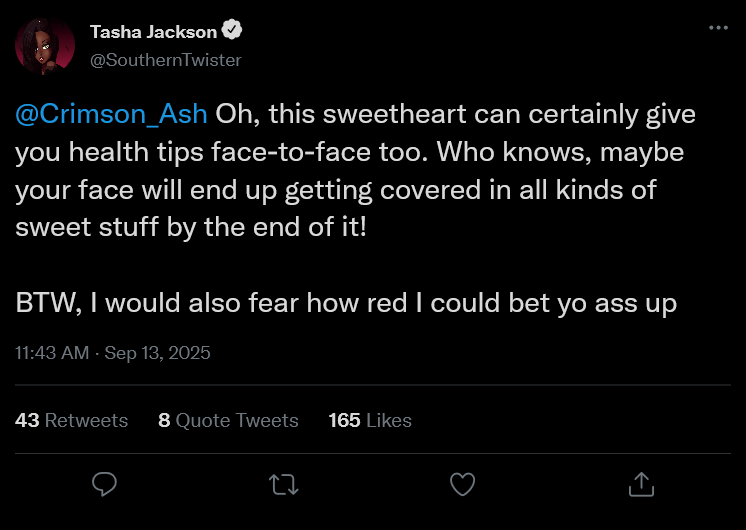Click the 11:43 AM timestamp
The width and height of the screenshot is (746, 530).
click(x=50, y=353)
